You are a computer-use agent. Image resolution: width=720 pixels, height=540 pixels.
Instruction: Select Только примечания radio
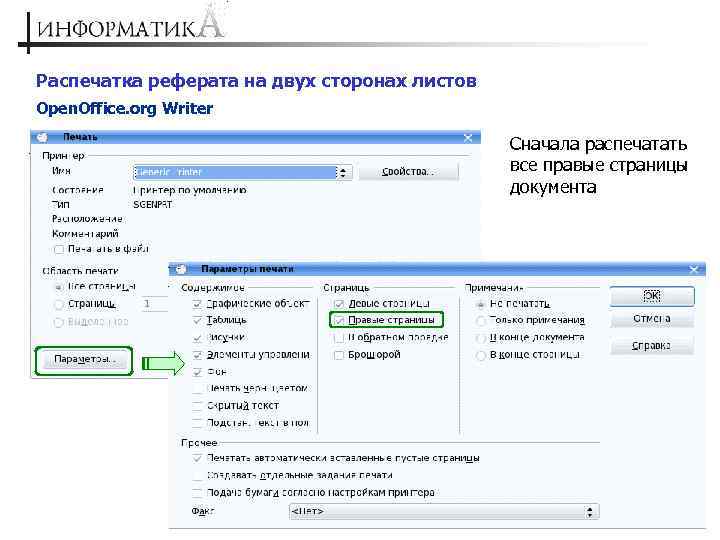coord(480,321)
